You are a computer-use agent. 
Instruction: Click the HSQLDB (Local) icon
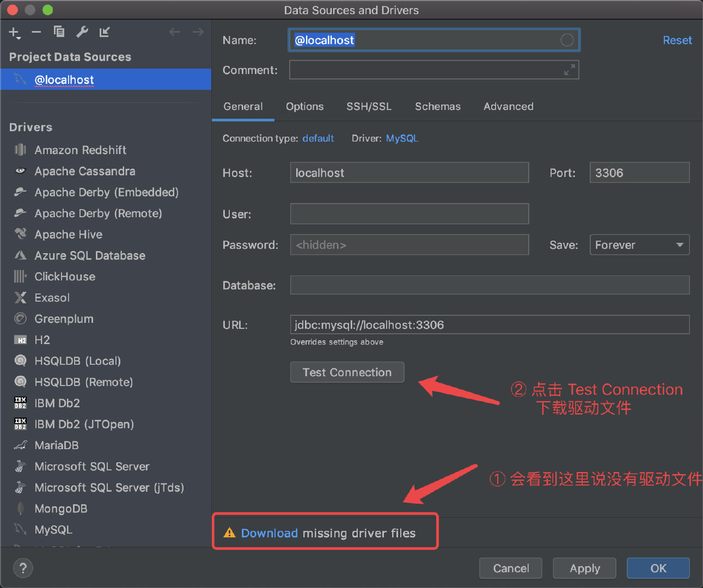click(20, 360)
